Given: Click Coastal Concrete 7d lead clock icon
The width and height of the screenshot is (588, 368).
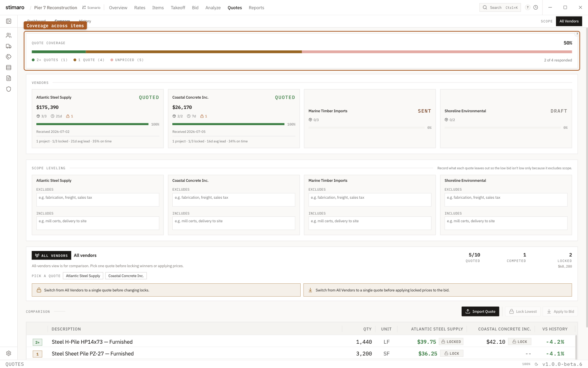Looking at the screenshot, I should point(189,116).
